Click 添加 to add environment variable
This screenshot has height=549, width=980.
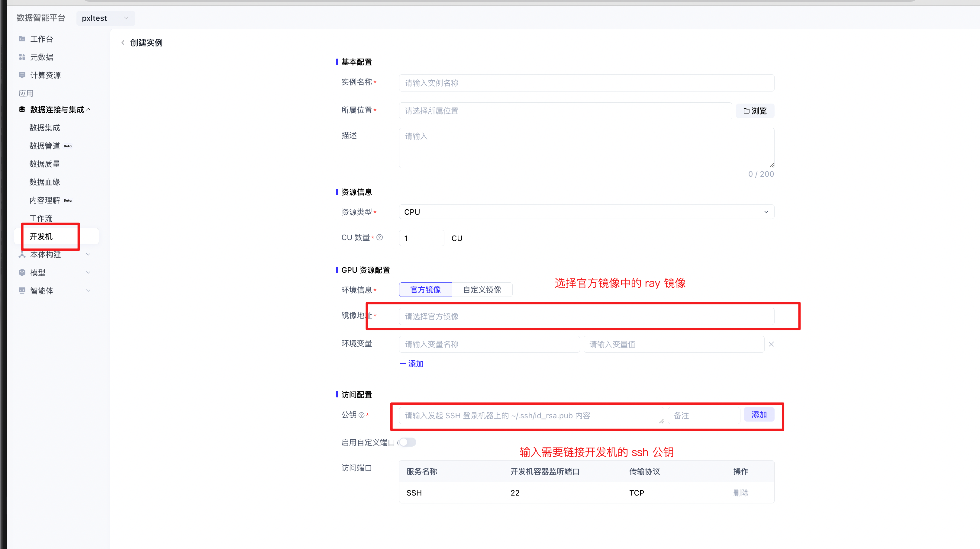tap(412, 364)
